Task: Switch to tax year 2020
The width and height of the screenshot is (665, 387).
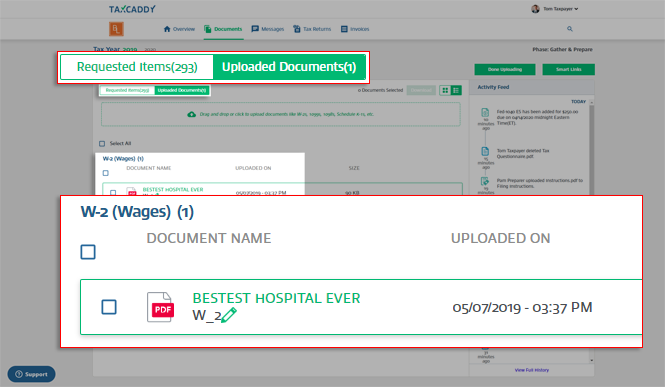Action: pos(150,50)
